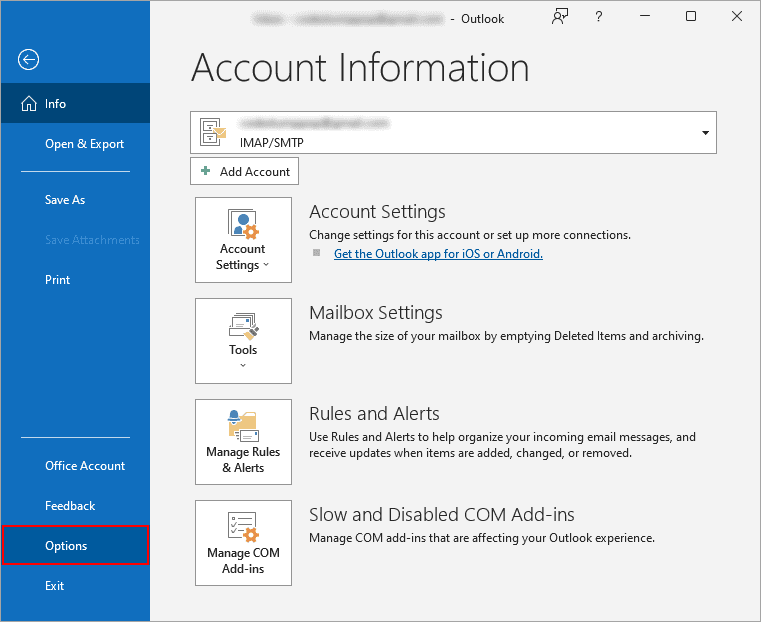Open the Account Settings dropdown button
The width and height of the screenshot is (761, 622).
(243, 240)
